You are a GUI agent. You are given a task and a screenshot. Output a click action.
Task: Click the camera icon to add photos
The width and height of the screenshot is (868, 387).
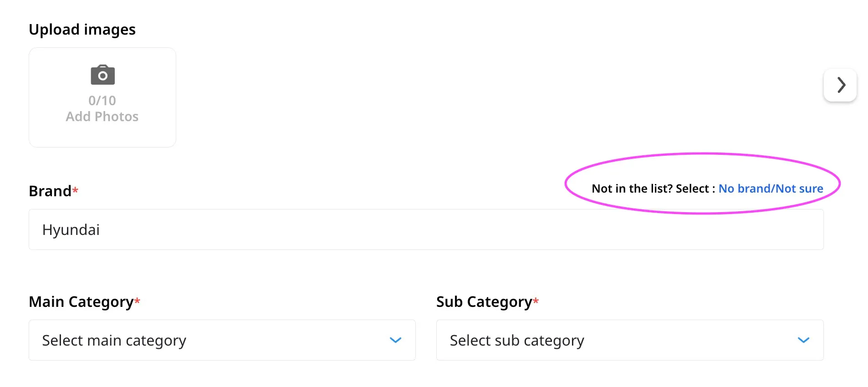pyautogui.click(x=102, y=75)
